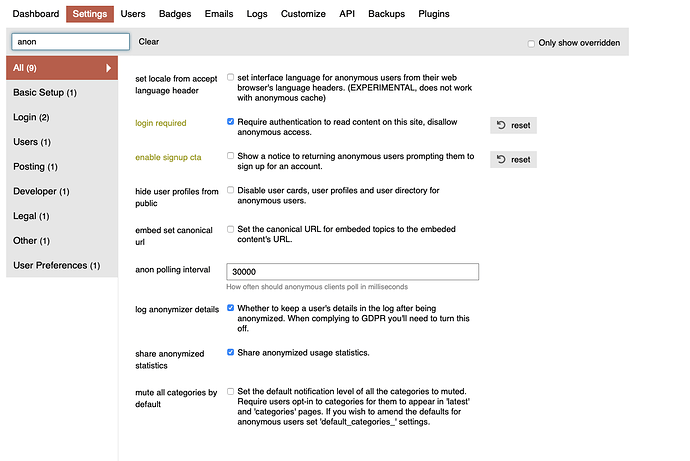Screen dimensions: 690x461
Task: Select the Settings tab
Action: coord(90,14)
